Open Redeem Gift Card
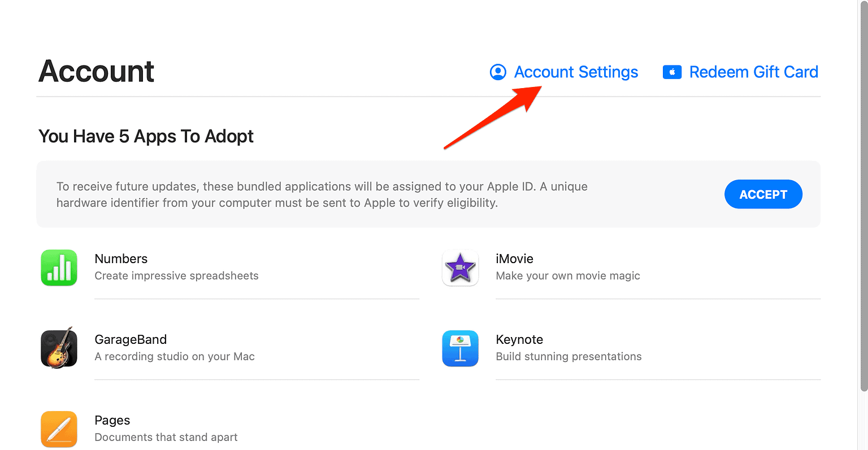This screenshot has width=868, height=450. click(x=753, y=72)
